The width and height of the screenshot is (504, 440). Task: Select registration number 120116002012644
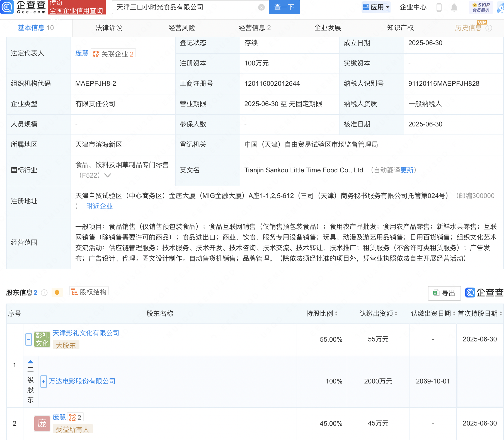click(x=272, y=84)
